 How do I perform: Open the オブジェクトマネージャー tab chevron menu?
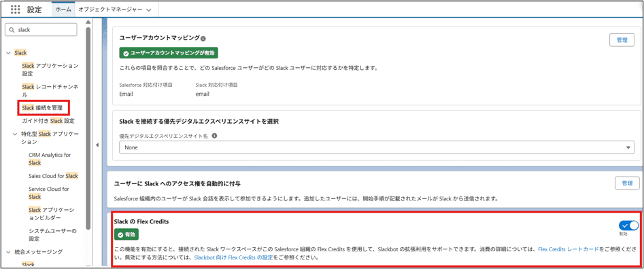coord(148,10)
